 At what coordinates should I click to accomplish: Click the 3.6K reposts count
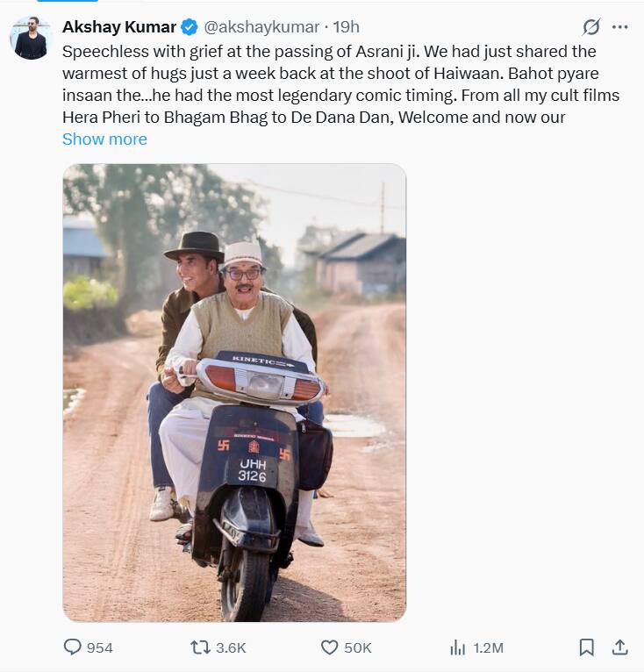(x=231, y=647)
